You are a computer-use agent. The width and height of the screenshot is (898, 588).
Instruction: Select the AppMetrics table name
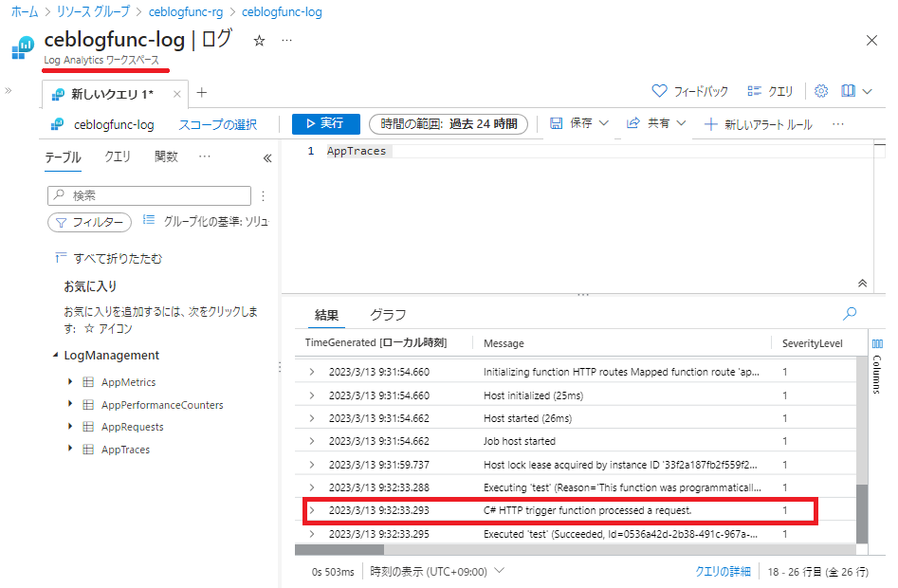tap(128, 382)
